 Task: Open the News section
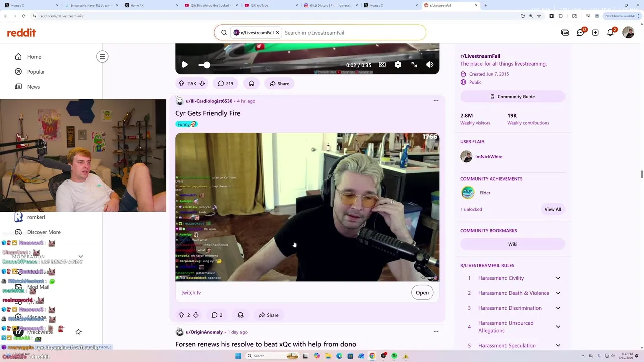click(33, 87)
